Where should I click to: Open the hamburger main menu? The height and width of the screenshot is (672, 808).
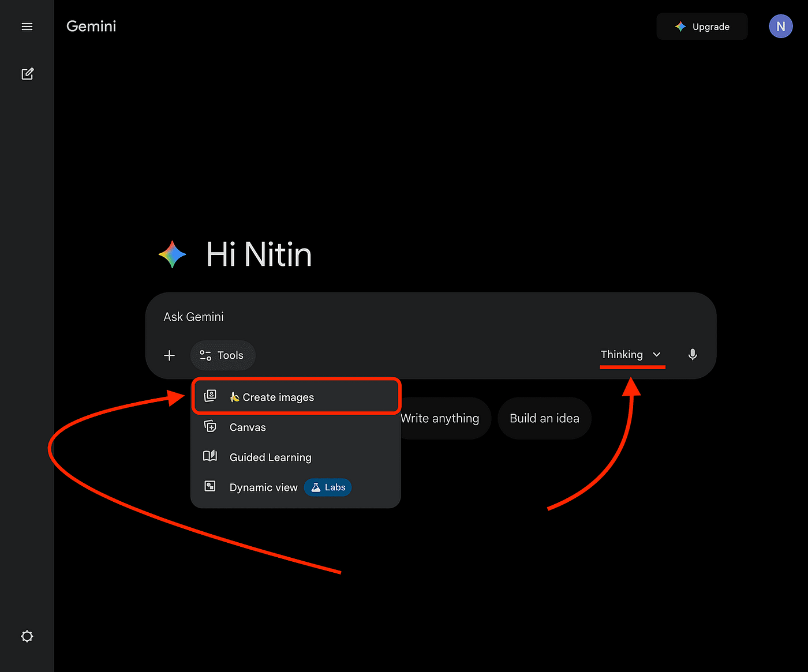pyautogui.click(x=27, y=27)
